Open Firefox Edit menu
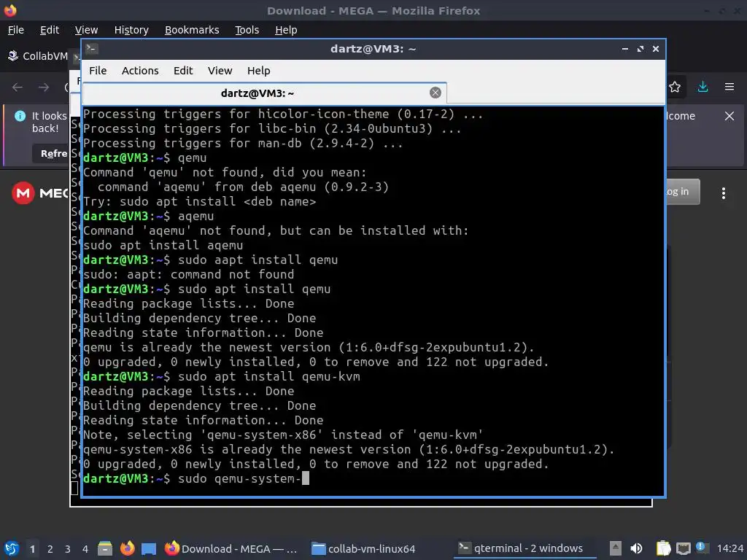The width and height of the screenshot is (747, 560). [x=50, y=30]
